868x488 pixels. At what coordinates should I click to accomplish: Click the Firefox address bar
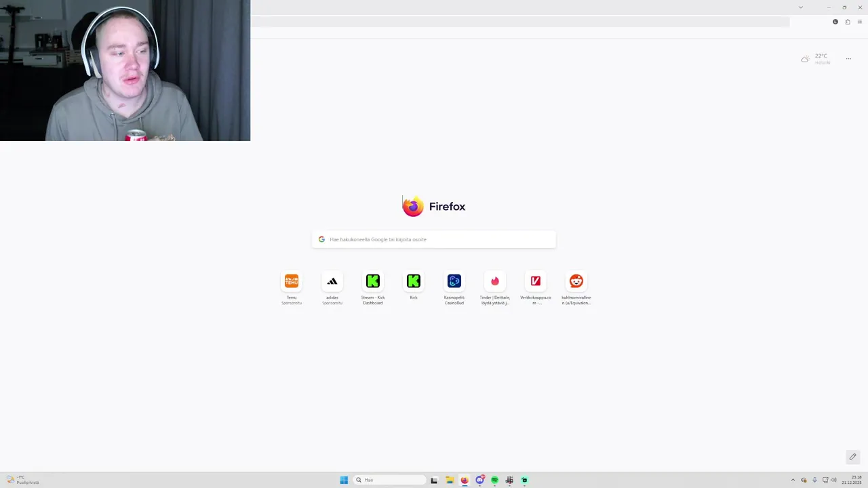coord(520,22)
